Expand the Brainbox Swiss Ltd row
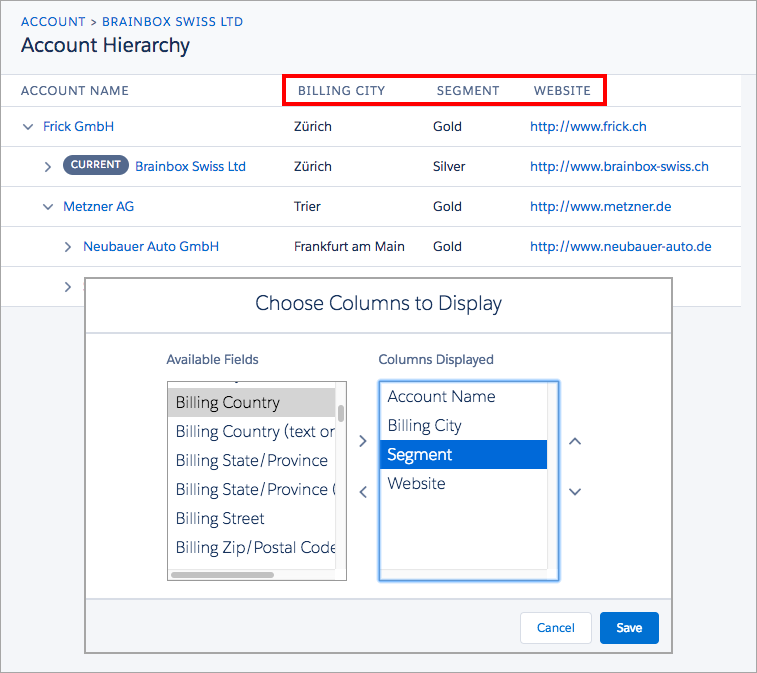This screenshot has height=673, width=757. [x=47, y=167]
